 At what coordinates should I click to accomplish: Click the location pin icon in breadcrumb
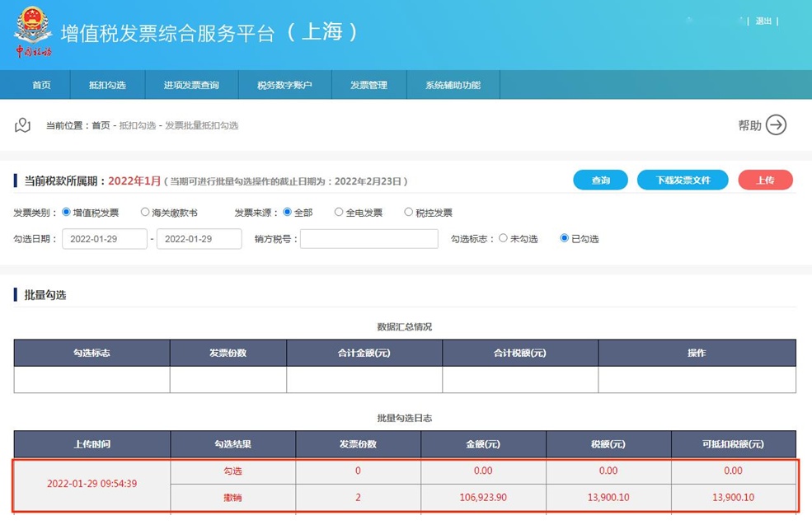click(x=23, y=125)
